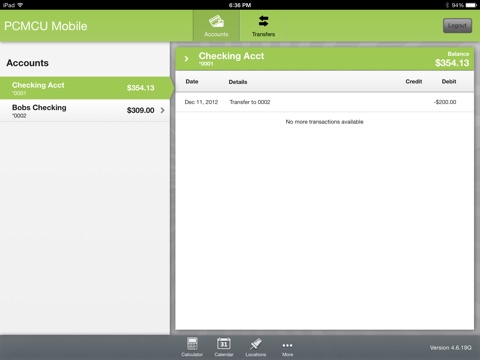Tap the battery indicator in status bar

pyautogui.click(x=471, y=5)
